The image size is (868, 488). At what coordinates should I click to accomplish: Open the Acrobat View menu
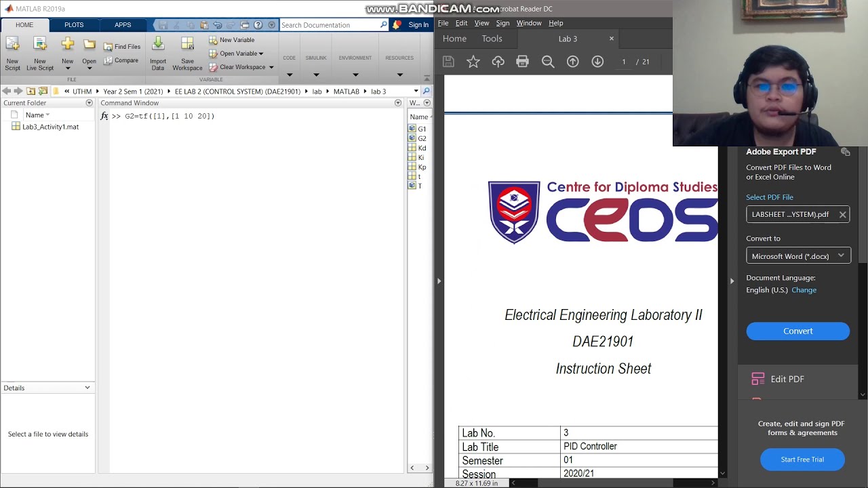[481, 23]
